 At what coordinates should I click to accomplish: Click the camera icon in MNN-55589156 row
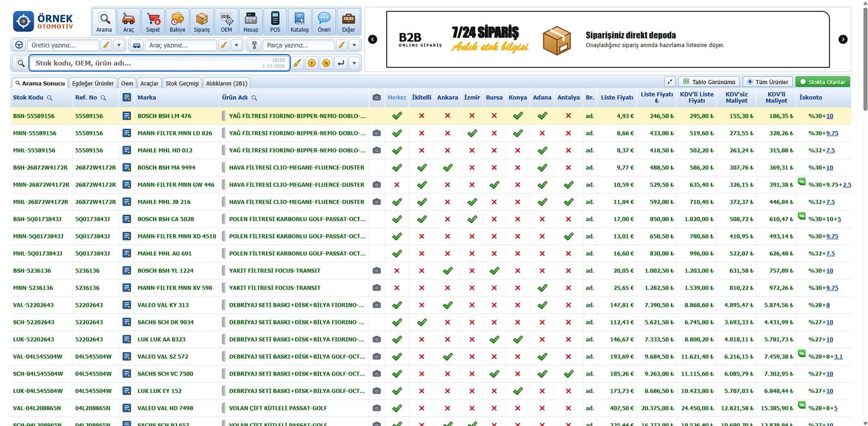[x=376, y=133]
